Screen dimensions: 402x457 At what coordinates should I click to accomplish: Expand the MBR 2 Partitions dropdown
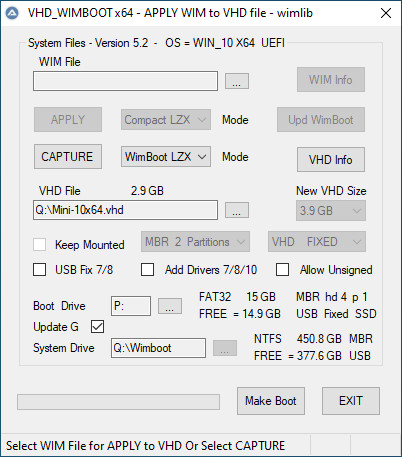tap(195, 242)
